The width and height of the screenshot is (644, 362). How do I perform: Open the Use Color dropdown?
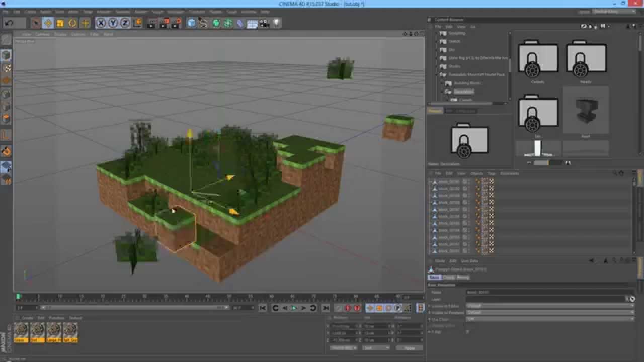[x=550, y=319]
